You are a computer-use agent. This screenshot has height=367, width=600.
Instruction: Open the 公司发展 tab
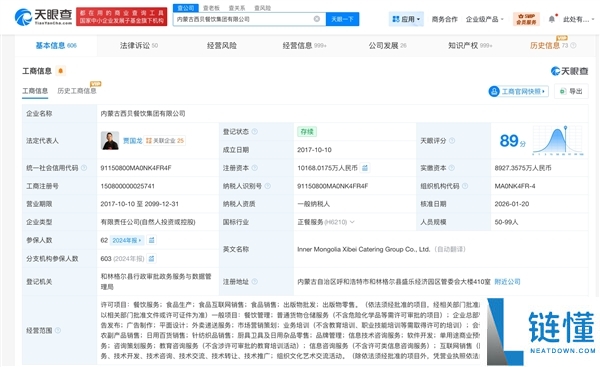[387, 46]
